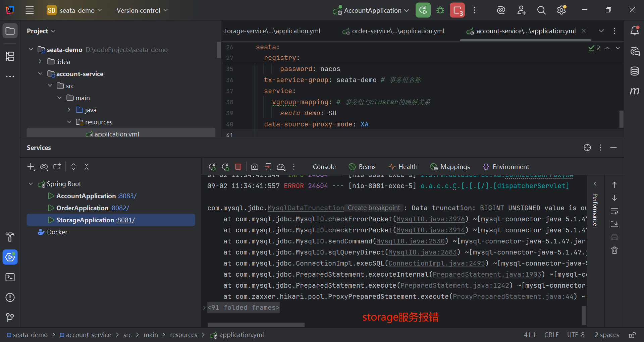Toggle read-only lock in status bar
This screenshot has height=342, width=644.
pyautogui.click(x=632, y=335)
